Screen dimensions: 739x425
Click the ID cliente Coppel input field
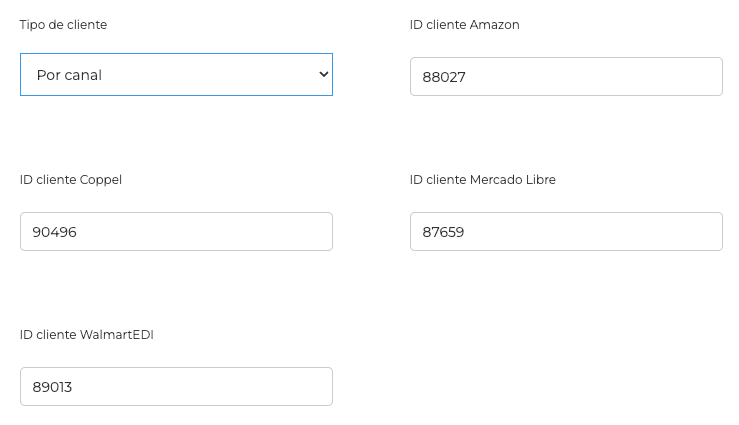(176, 231)
